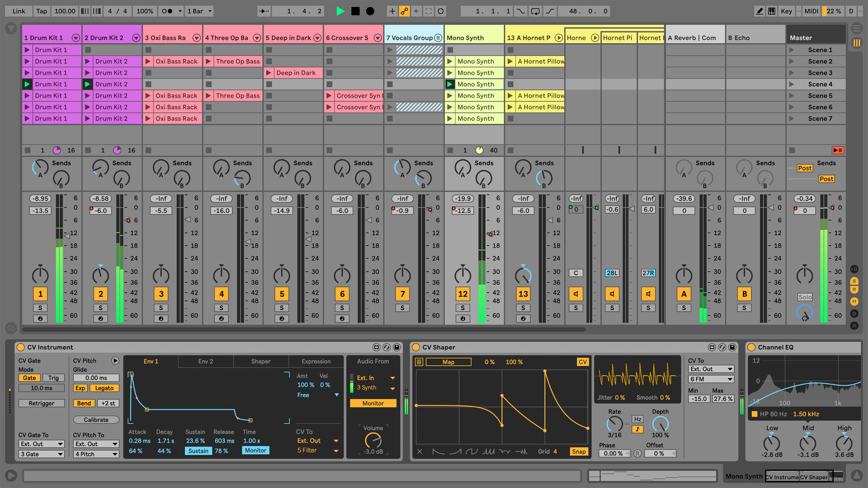This screenshot has height=488, width=868.
Task: Toggle the arrangement loop switch icon
Action: click(536, 11)
